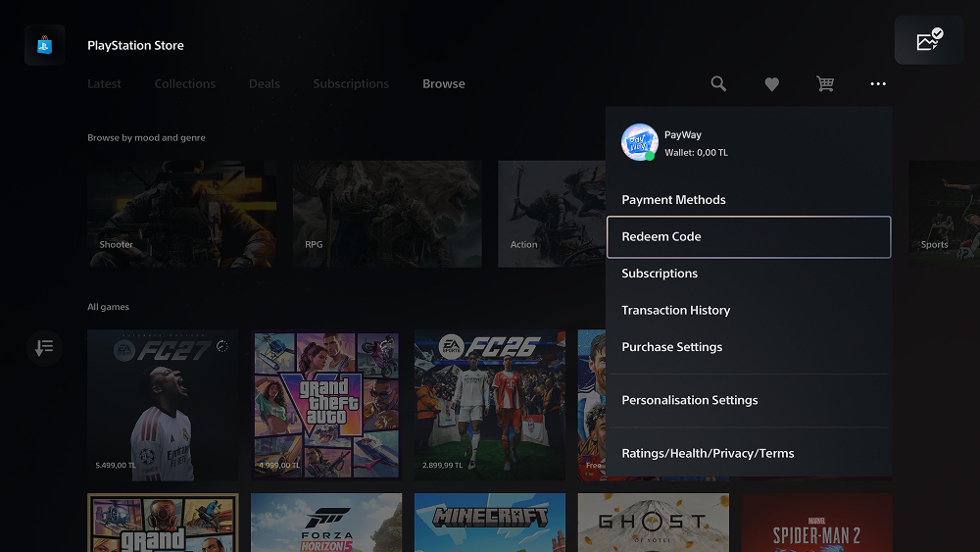The height and width of the screenshot is (552, 980).
Task: Switch to the Collections tab
Action: (x=185, y=83)
